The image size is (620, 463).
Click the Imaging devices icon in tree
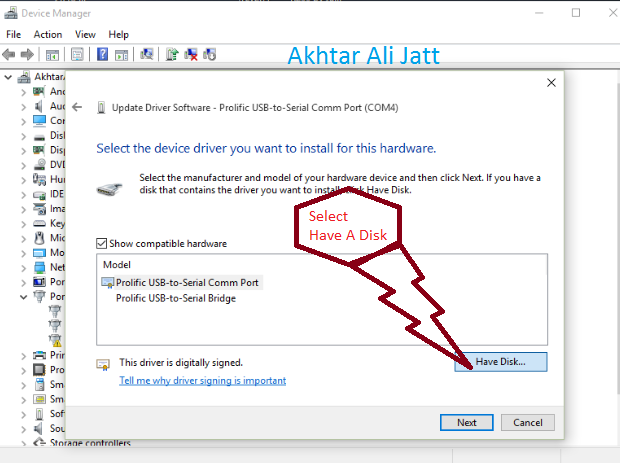tap(39, 209)
